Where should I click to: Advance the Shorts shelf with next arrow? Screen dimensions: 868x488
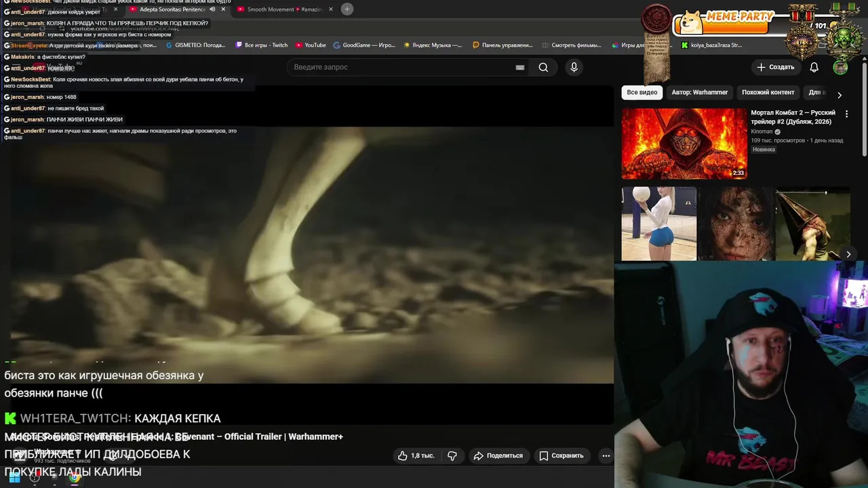(x=848, y=254)
